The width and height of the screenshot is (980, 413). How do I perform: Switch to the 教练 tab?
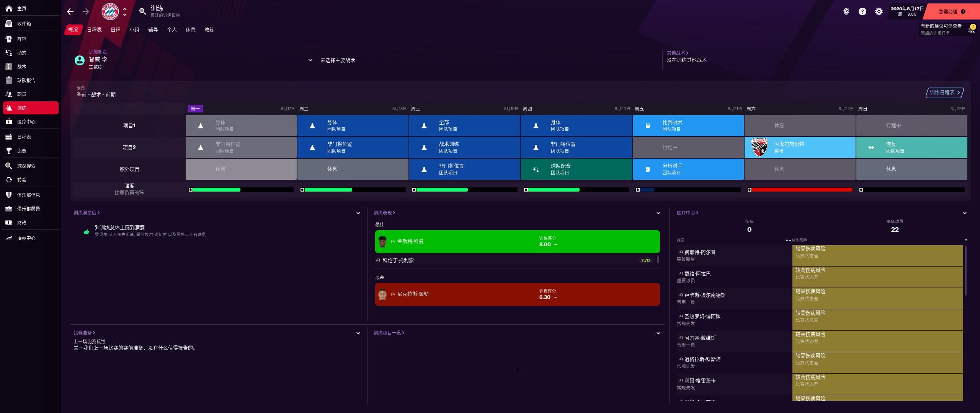tap(209, 30)
